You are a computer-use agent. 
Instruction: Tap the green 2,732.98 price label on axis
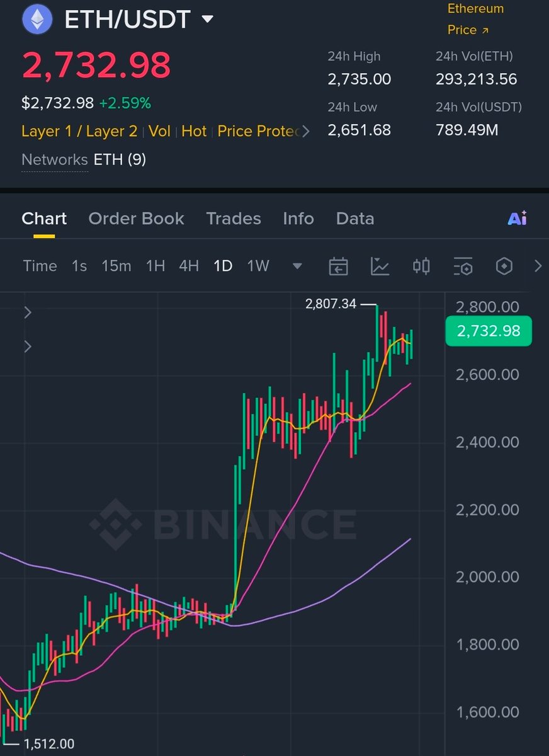tap(489, 331)
